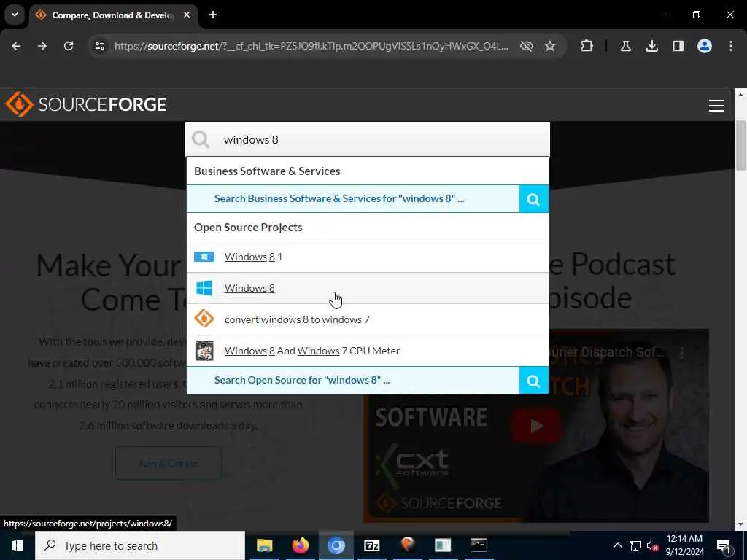This screenshot has width=747, height=560.
Task: Open the video's three-dot options
Action: (x=682, y=353)
